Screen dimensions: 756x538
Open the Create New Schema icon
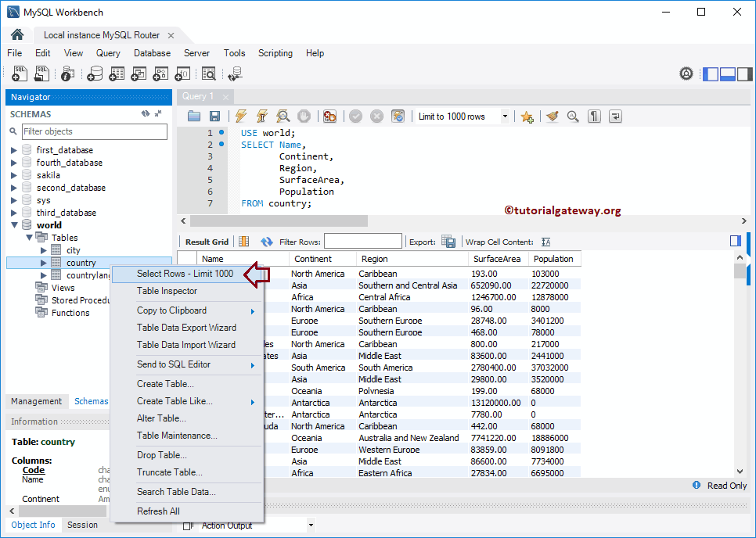96,74
